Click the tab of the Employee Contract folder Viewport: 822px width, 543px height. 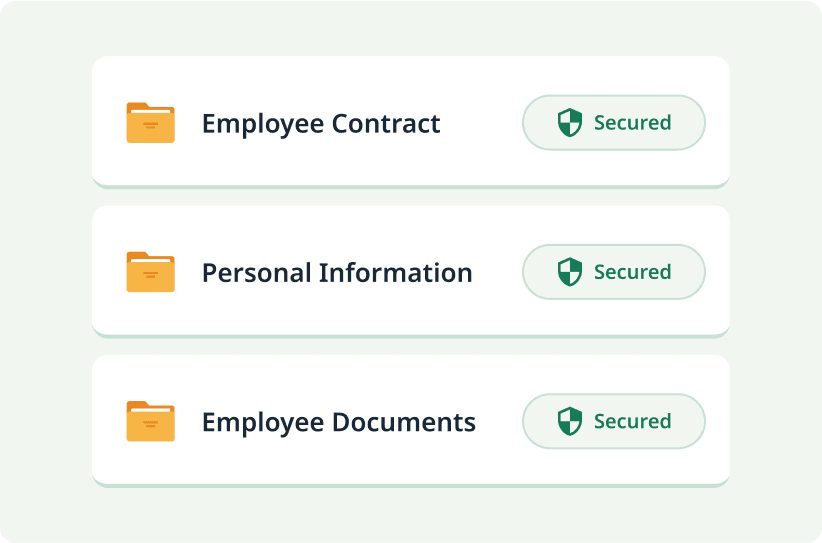[137, 105]
